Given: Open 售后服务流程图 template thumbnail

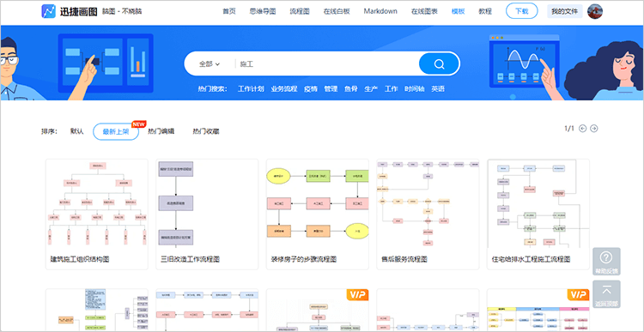Looking at the screenshot, I should 428,203.
